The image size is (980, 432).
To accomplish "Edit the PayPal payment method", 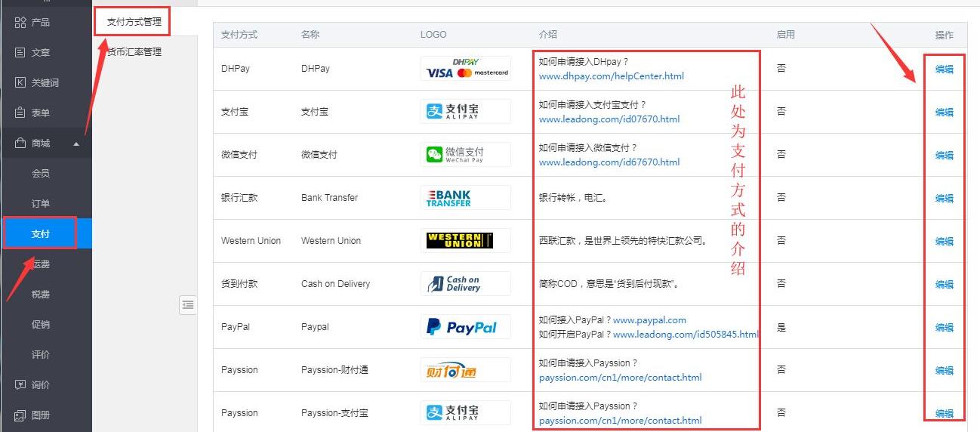I will pos(944,328).
